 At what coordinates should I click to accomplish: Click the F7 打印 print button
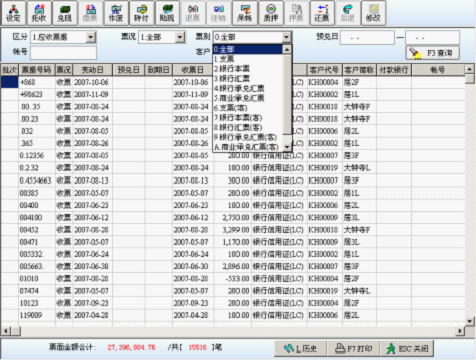click(x=353, y=349)
